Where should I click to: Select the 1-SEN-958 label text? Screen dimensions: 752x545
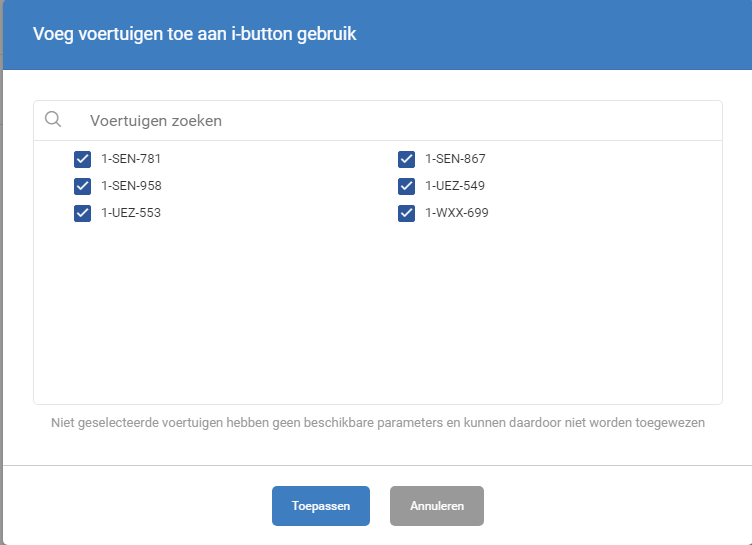pos(131,186)
